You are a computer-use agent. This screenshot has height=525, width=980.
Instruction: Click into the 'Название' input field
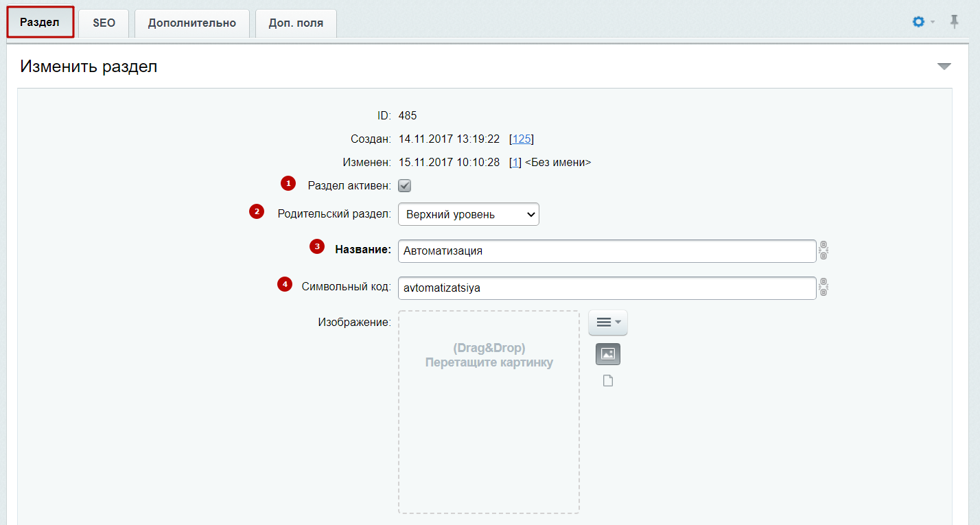pos(607,250)
